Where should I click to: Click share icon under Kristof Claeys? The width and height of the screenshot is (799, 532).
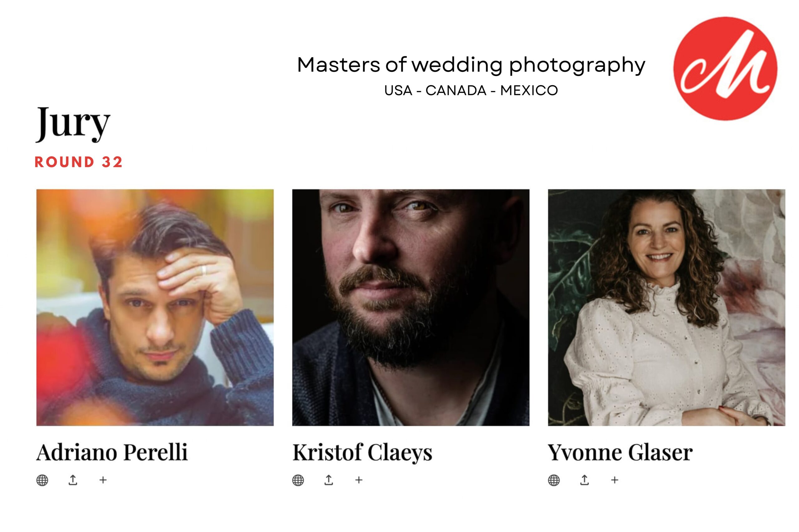pyautogui.click(x=328, y=480)
